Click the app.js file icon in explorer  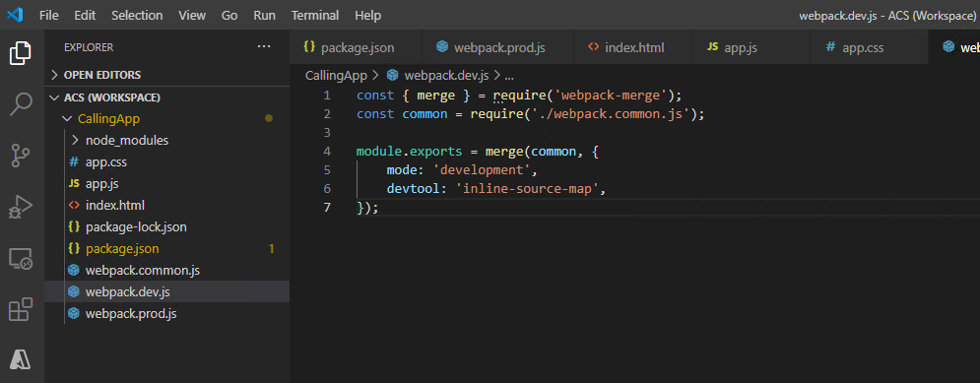click(74, 184)
